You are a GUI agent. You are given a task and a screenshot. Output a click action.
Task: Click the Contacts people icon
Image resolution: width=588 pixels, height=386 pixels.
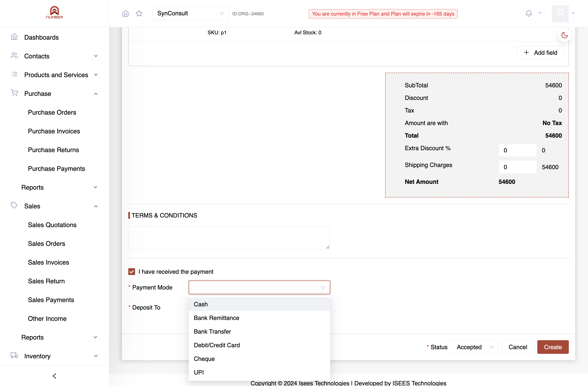click(x=14, y=56)
